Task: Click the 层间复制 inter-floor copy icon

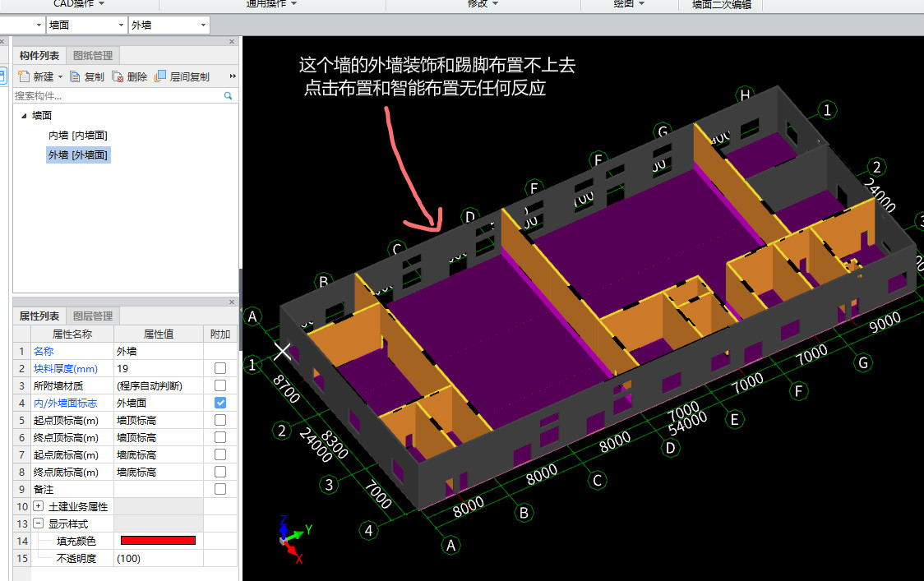Action: pyautogui.click(x=159, y=76)
